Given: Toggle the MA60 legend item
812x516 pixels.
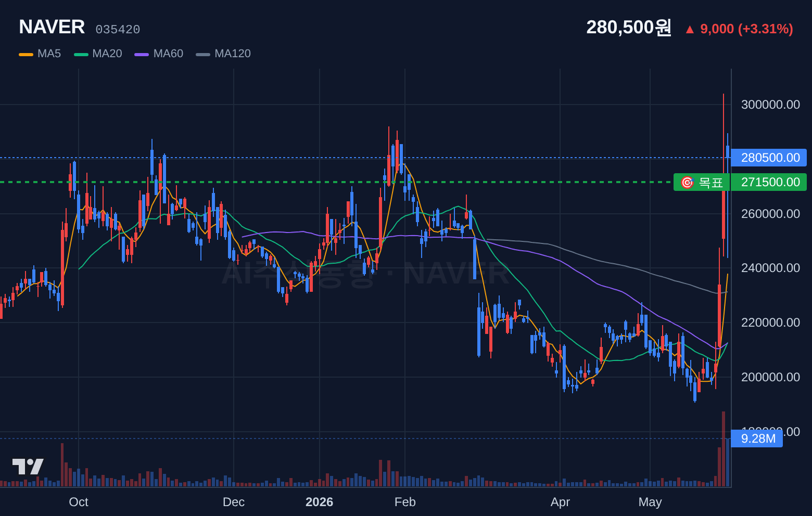Looking at the screenshot, I should (x=159, y=54).
